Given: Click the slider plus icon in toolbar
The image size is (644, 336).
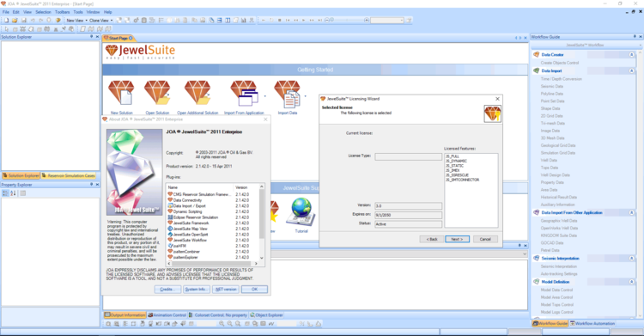Looking at the screenshot, I should (x=367, y=20).
